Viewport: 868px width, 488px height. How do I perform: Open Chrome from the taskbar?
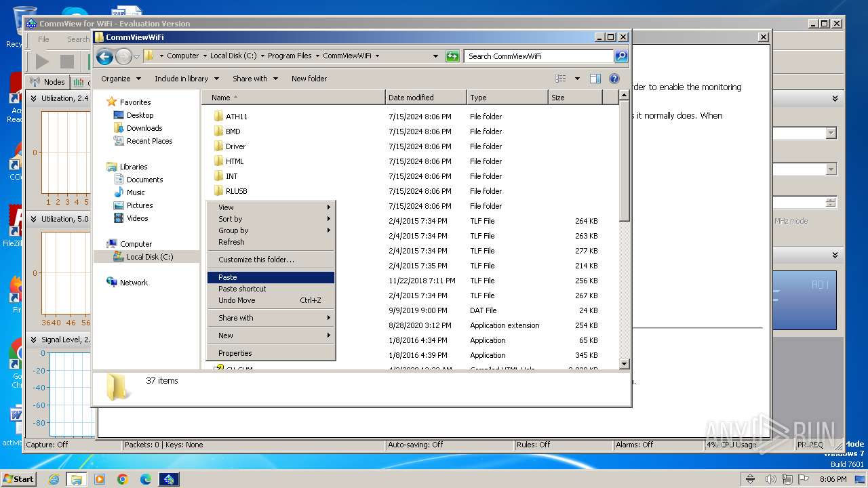point(123,479)
